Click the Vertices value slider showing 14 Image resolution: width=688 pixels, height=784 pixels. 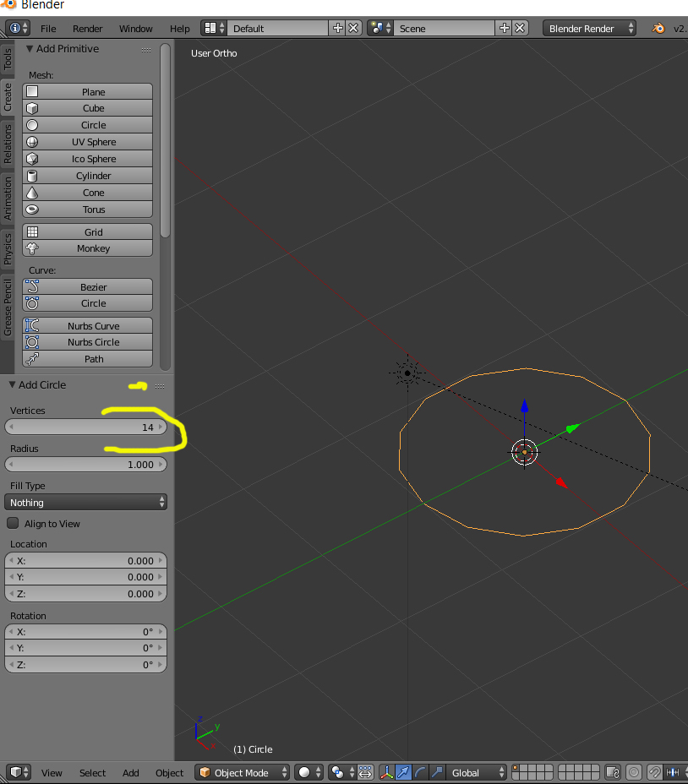[85, 427]
